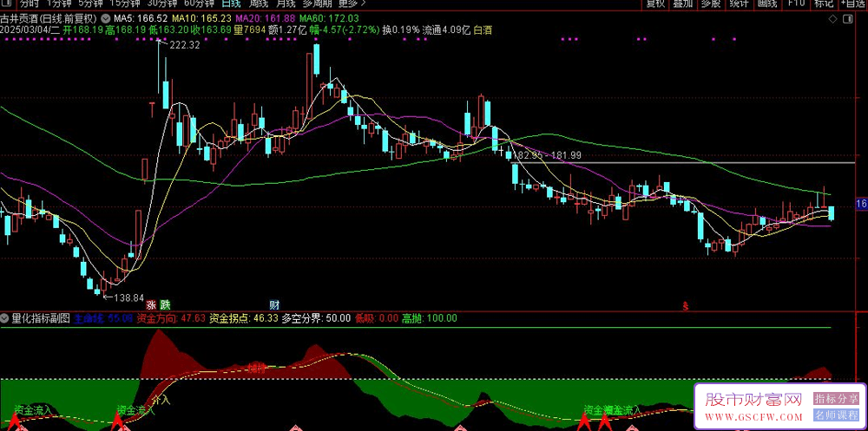The image size is (868, 431).
Task: Click the MA20: 161.88 label
Action: [x=266, y=18]
